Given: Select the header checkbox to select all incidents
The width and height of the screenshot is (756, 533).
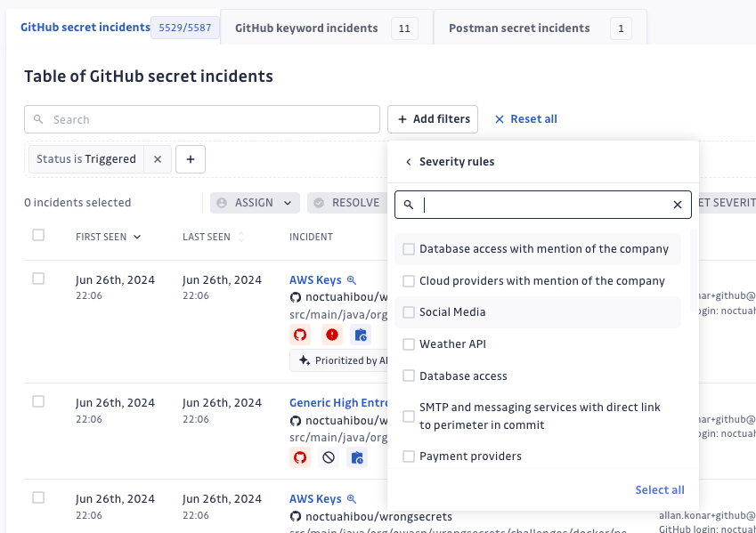Looking at the screenshot, I should [38, 236].
